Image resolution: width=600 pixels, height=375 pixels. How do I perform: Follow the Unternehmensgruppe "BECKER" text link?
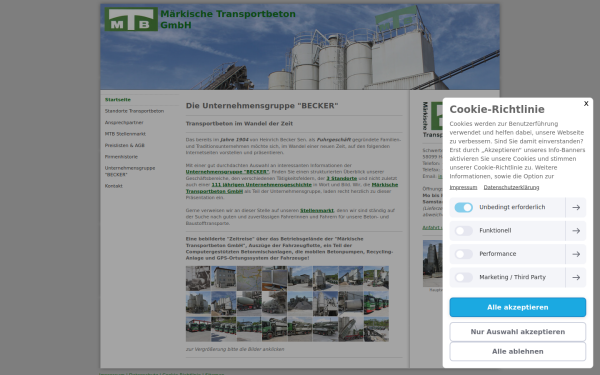[x=227, y=172]
